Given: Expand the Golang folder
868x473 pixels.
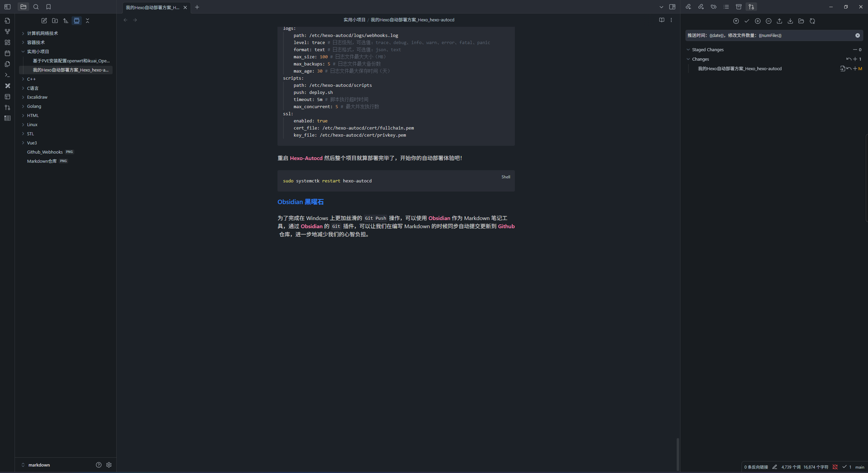Looking at the screenshot, I should (34, 106).
